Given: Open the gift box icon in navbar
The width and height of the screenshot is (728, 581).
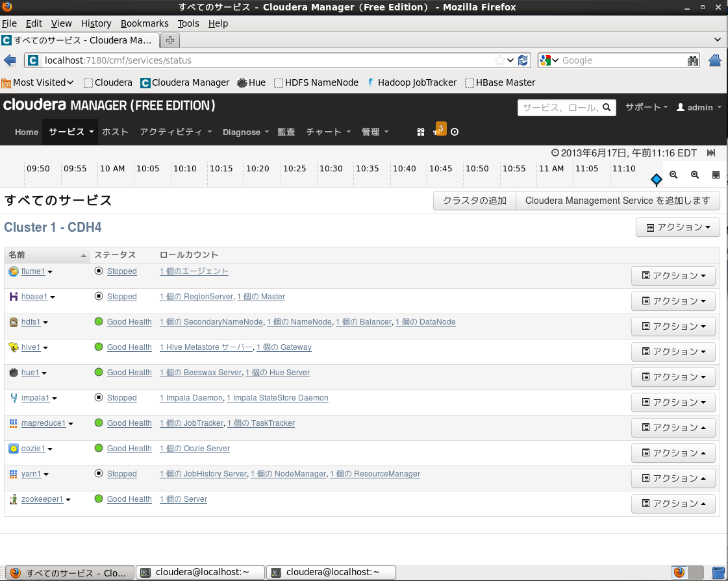Looking at the screenshot, I should pyautogui.click(x=421, y=132).
